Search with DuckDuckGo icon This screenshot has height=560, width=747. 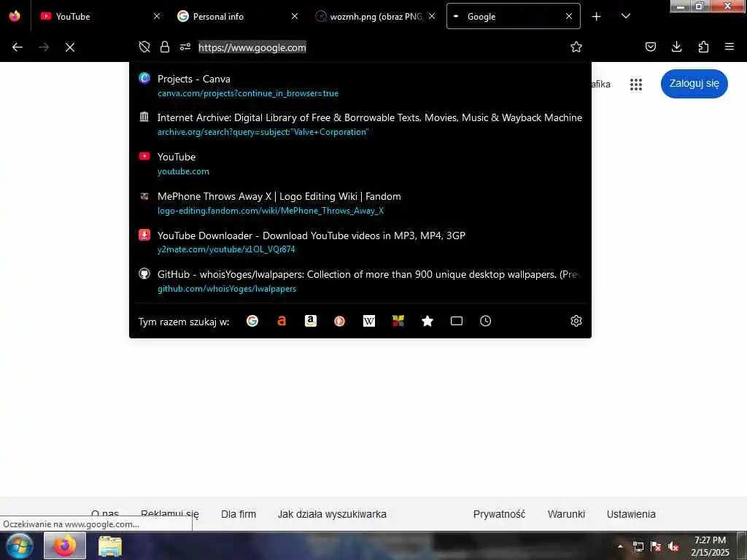click(x=340, y=321)
